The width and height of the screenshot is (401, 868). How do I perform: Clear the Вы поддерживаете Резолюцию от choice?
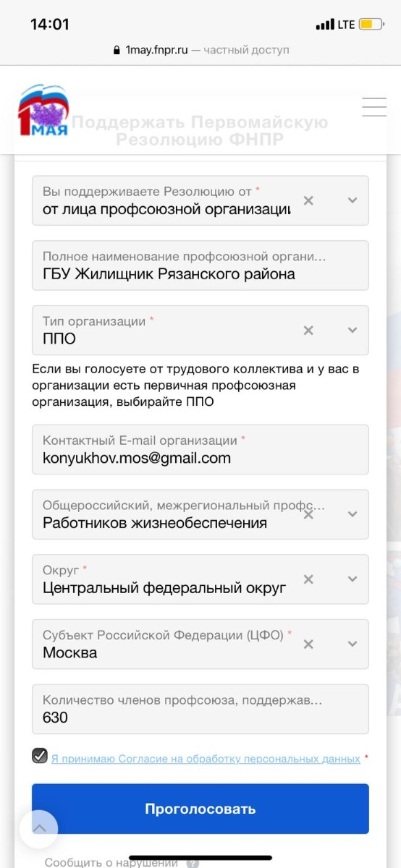[x=308, y=200]
